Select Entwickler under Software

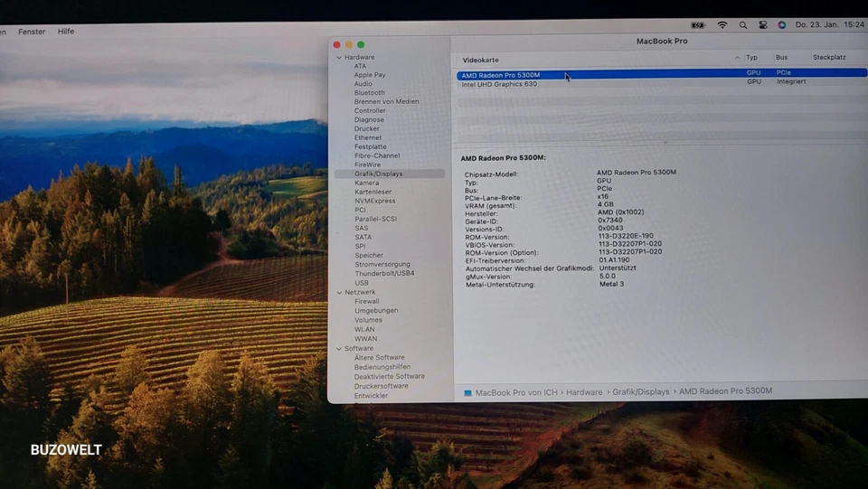point(371,396)
